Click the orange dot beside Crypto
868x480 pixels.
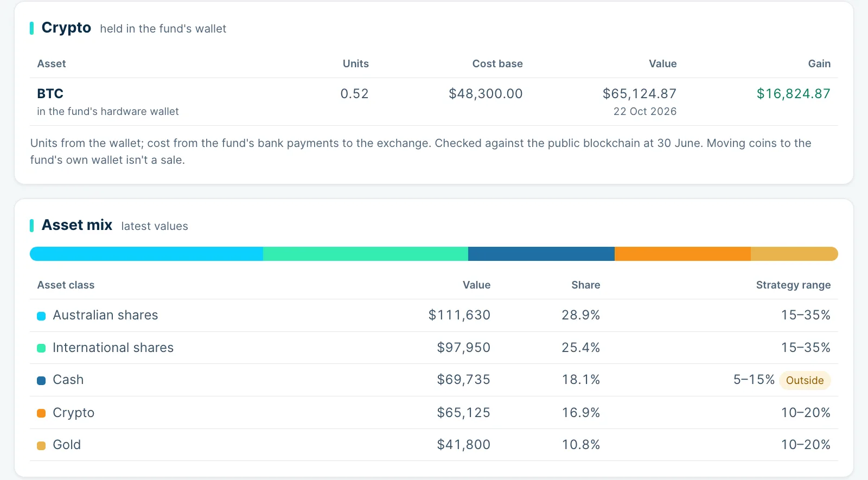point(41,413)
